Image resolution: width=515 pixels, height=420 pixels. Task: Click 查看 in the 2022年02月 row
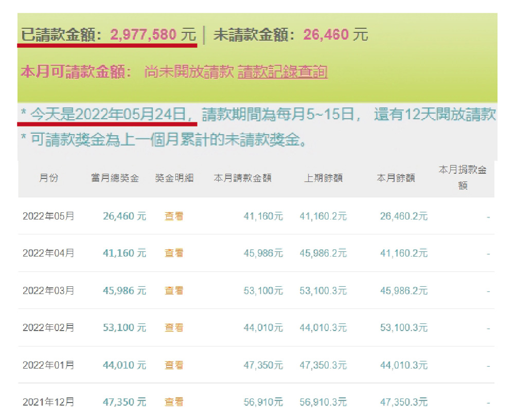[174, 328]
